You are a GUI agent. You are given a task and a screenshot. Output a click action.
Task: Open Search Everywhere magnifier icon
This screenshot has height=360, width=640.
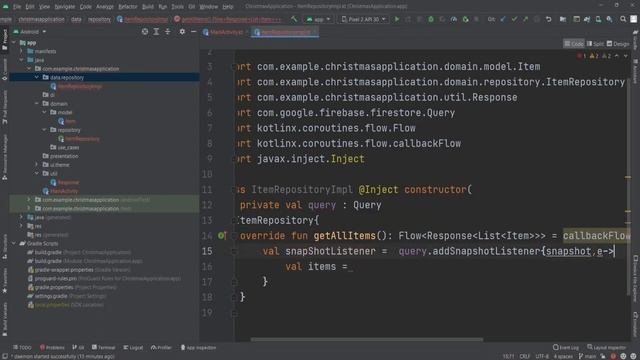623,19
